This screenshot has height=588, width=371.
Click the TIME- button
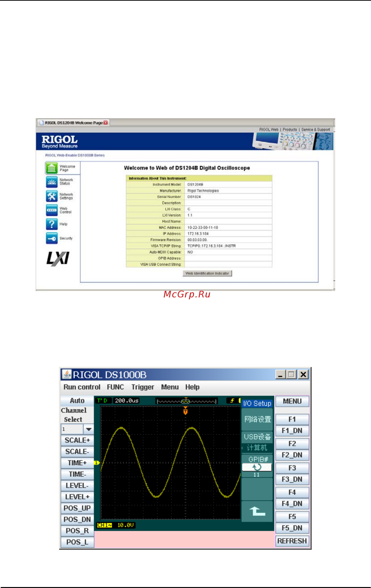point(77,474)
